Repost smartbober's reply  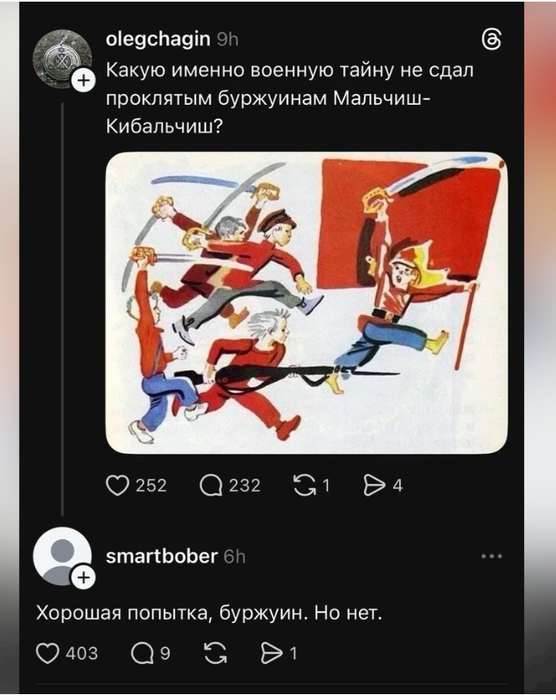[x=215, y=654]
